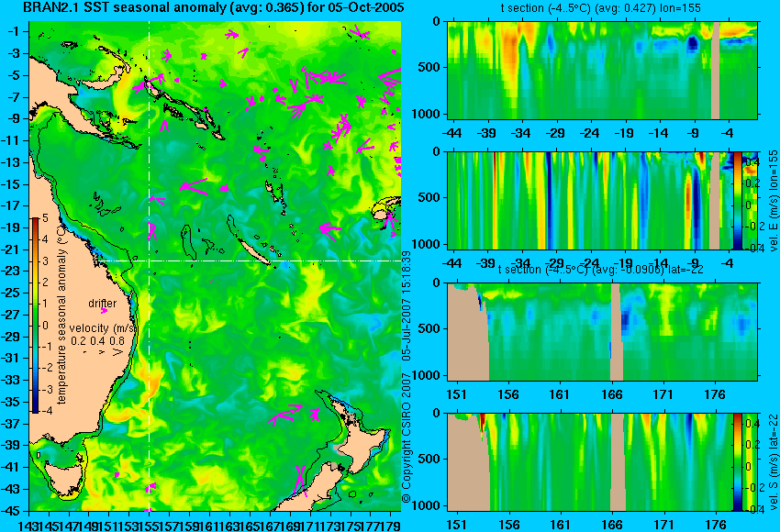780x532 pixels.
Task: Click the '1000' depth tick on the top-right section
Action: coord(426,115)
